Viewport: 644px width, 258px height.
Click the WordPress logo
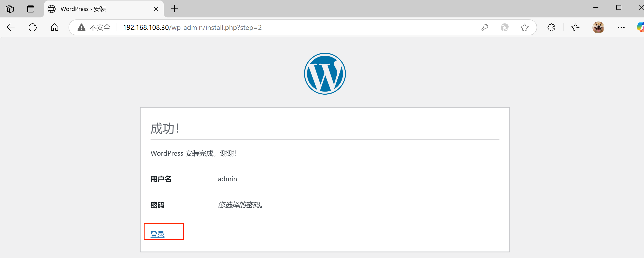point(325,74)
